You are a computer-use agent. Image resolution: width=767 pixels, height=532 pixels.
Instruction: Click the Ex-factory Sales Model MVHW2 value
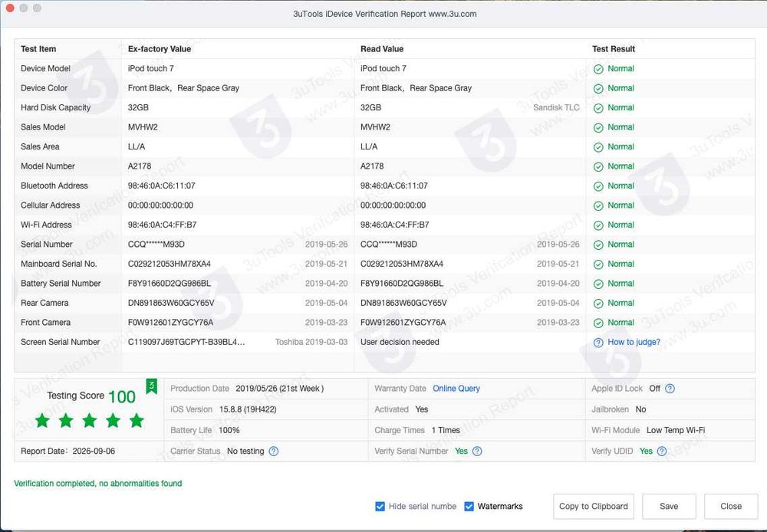click(143, 127)
